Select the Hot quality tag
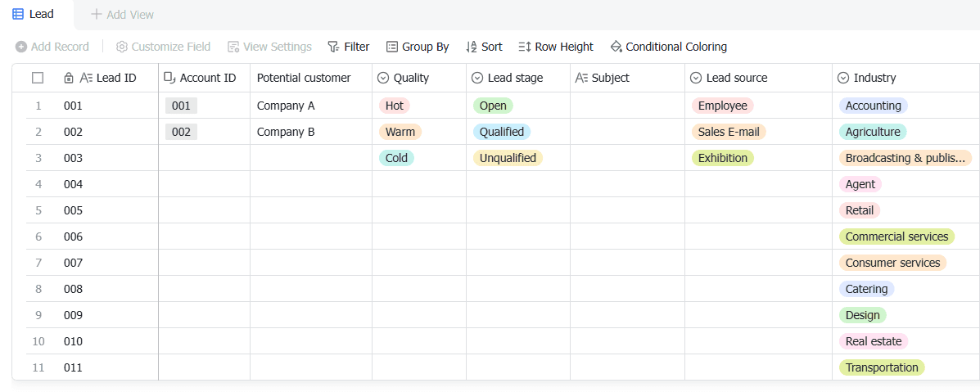 pos(394,106)
